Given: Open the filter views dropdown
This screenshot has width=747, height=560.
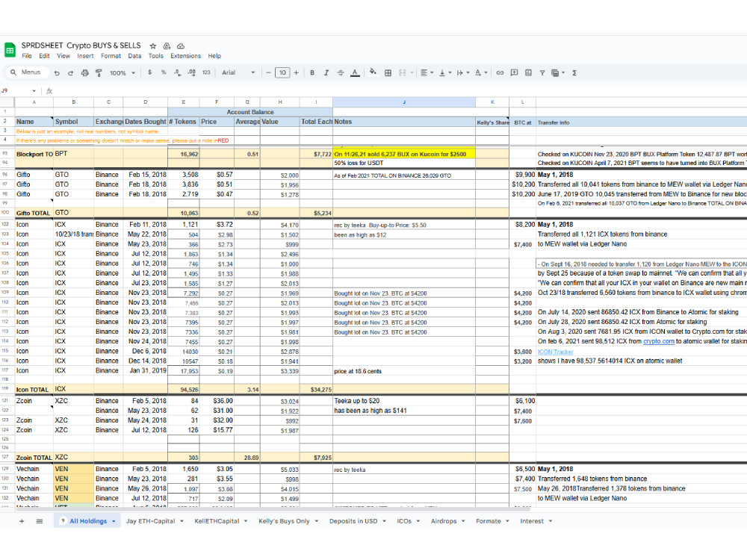Looking at the screenshot, I should pos(558,73).
